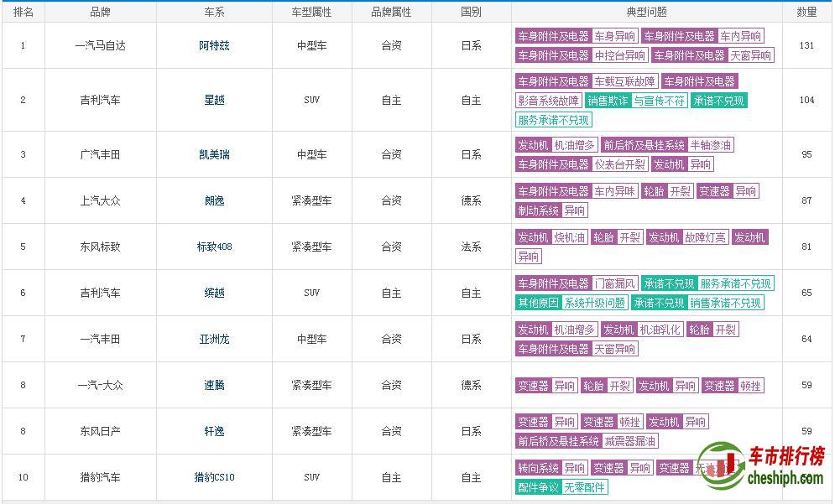Viewport: 835px width, 504px height.
Task: Click the complaint count 104
Action: [x=806, y=100]
